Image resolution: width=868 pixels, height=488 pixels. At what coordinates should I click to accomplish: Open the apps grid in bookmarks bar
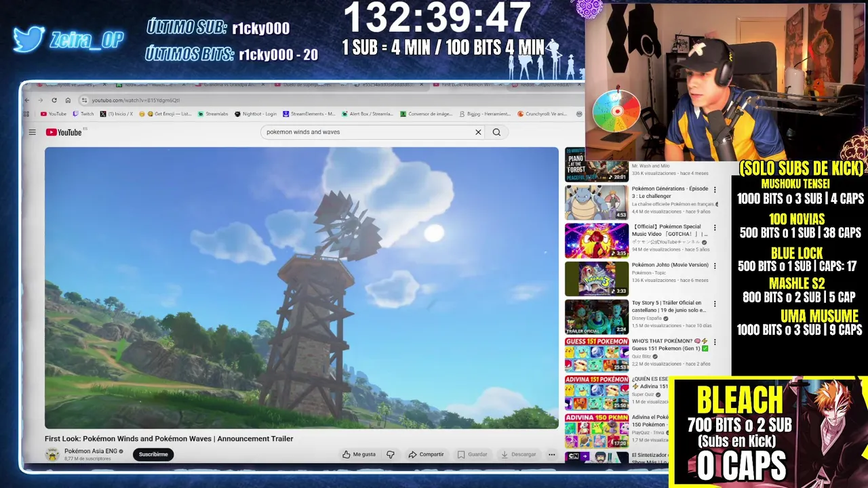click(28, 114)
